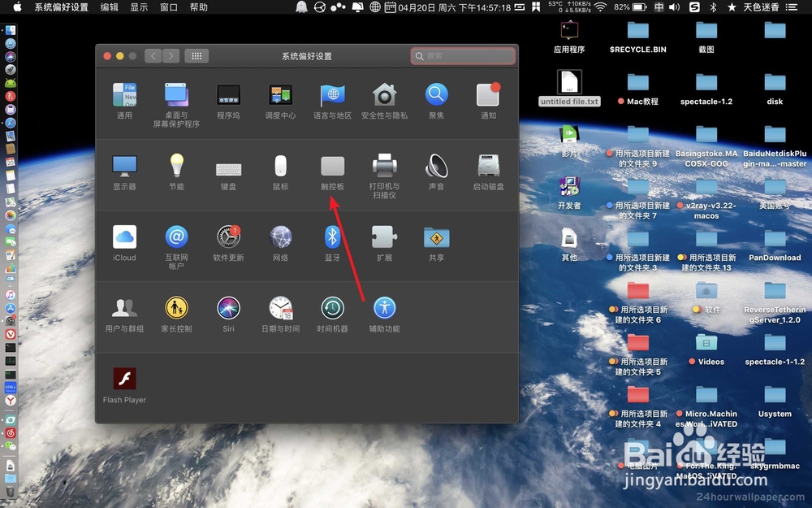Open the 节能 (Energy Saver) pane

[176, 172]
